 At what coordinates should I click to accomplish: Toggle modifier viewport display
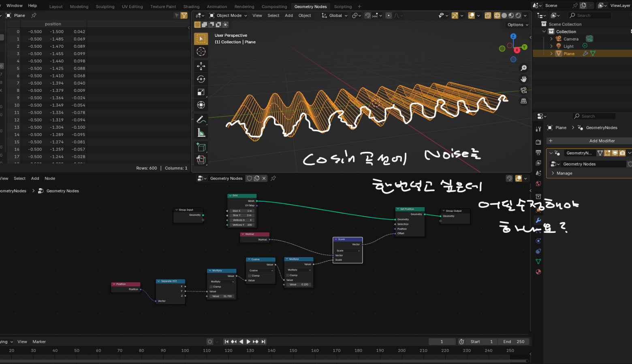[615, 153]
